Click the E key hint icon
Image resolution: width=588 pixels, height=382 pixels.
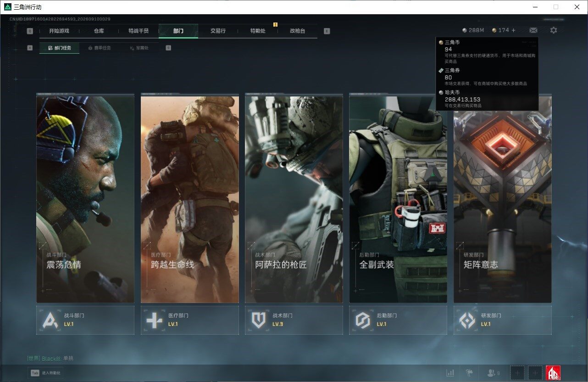[327, 31]
